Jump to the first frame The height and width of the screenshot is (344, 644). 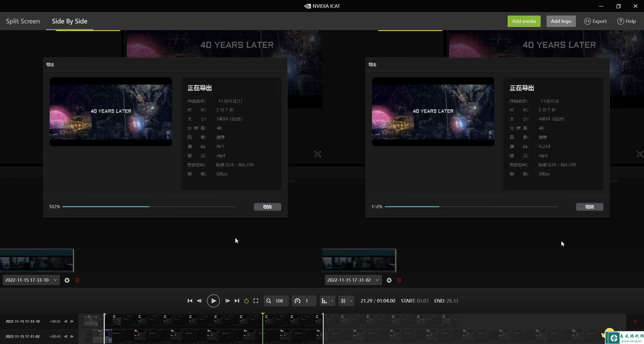(190, 301)
